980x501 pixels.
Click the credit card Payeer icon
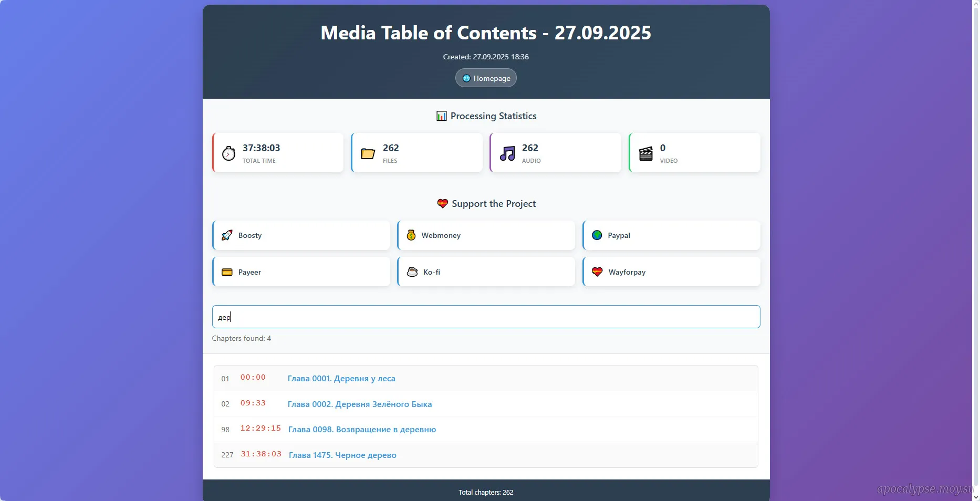(227, 272)
